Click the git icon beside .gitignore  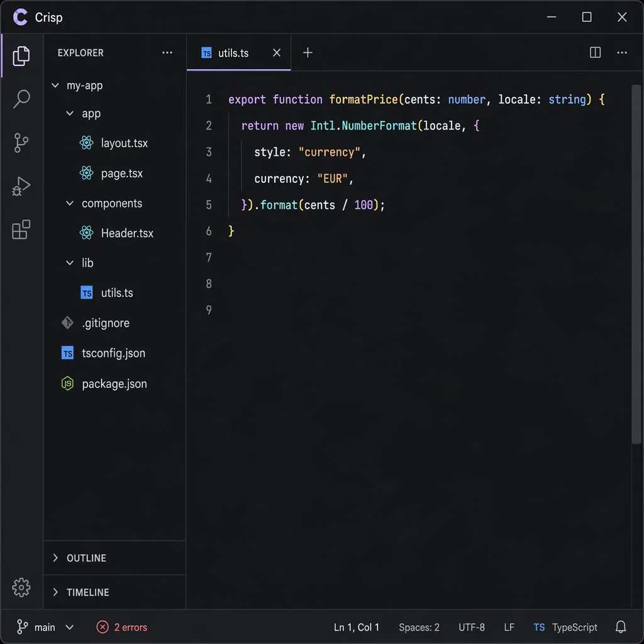(x=67, y=323)
